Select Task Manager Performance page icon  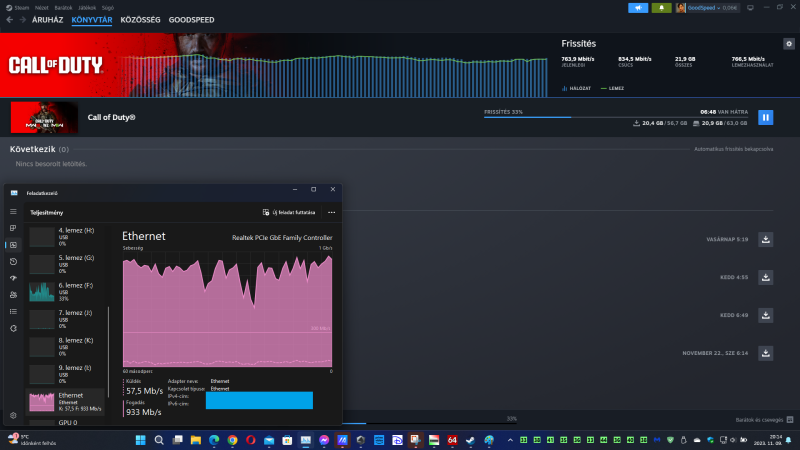click(x=13, y=245)
